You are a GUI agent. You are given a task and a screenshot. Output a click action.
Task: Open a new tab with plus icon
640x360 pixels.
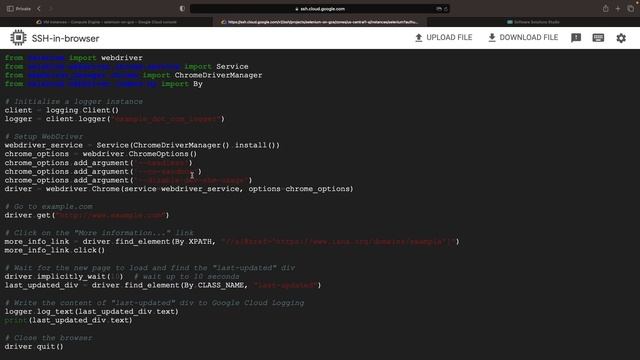point(618,9)
